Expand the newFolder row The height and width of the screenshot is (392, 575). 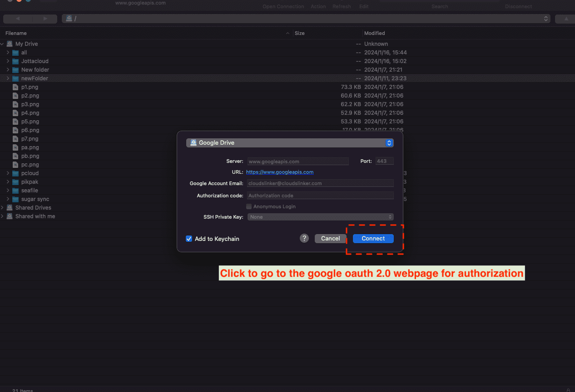[x=8, y=78]
